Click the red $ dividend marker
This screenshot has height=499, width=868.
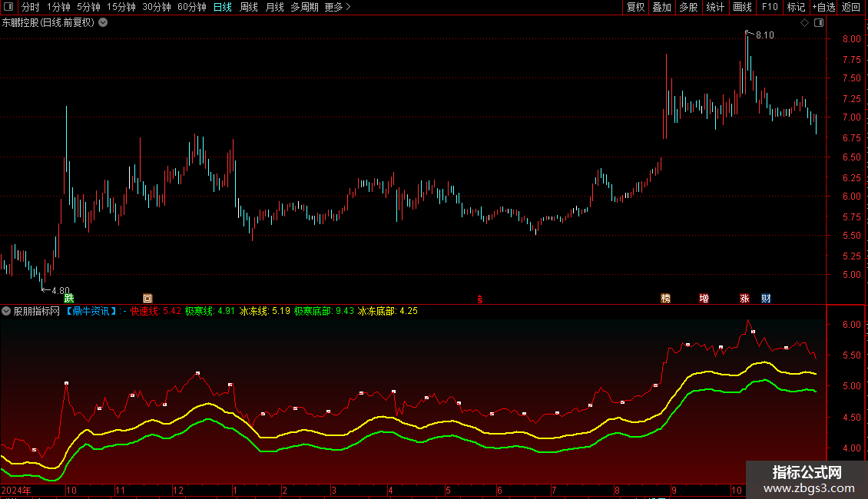(480, 299)
